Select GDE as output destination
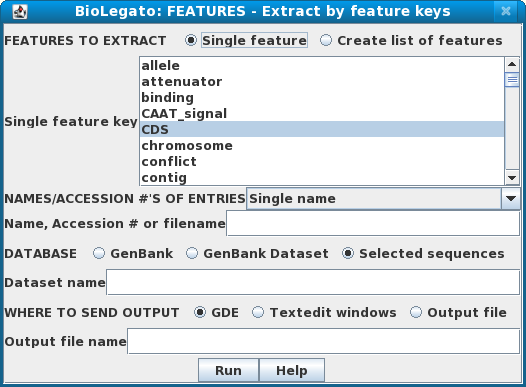This screenshot has height=387, width=526. pyautogui.click(x=200, y=313)
